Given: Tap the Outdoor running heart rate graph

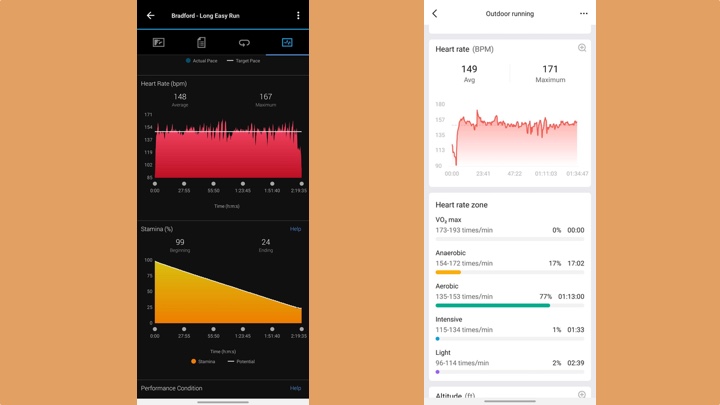Looking at the screenshot, I should point(514,138).
